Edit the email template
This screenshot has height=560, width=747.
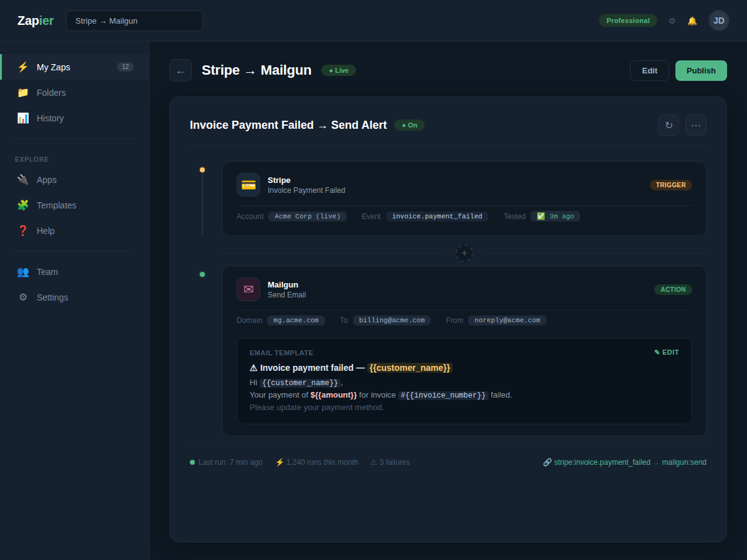(x=667, y=352)
